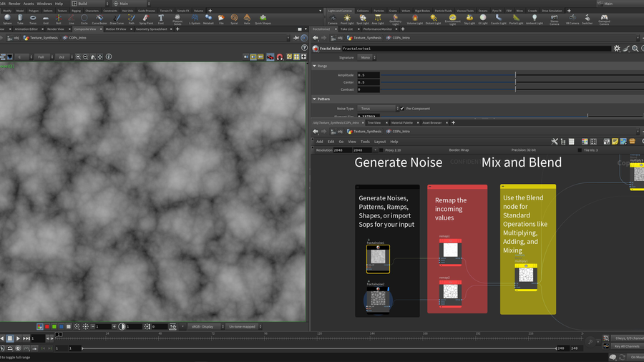Select the Grid shelf tool
Screen dimensions: 644x362
point(46,19)
